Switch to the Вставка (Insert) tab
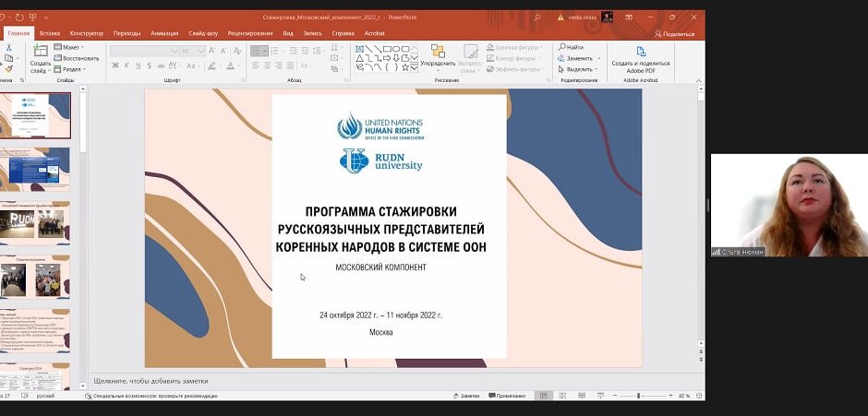 point(50,33)
